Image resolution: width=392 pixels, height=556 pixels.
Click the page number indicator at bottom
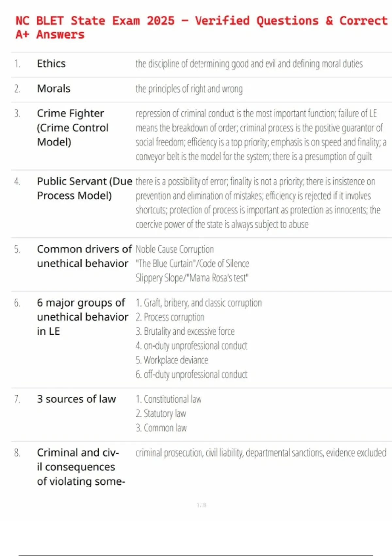(x=202, y=505)
